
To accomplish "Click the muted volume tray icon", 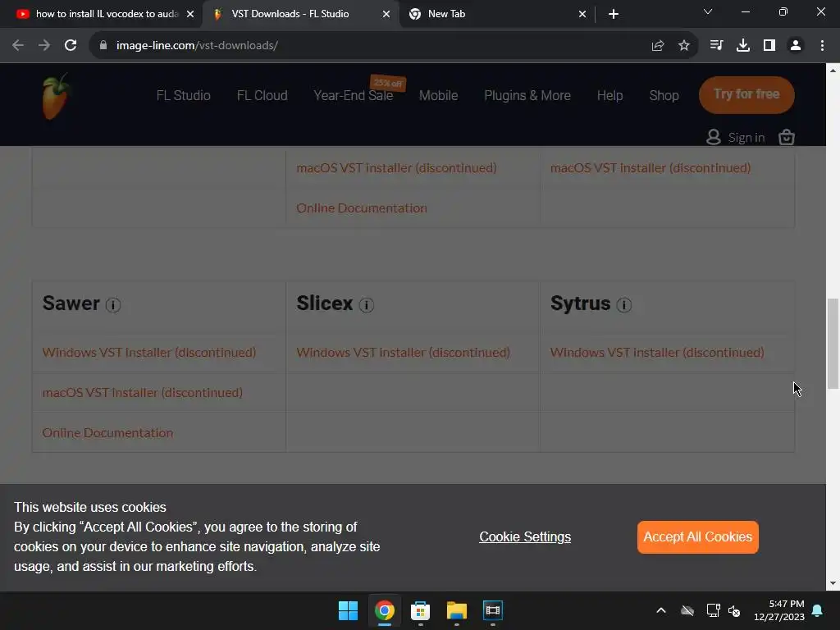I will click(x=734, y=610).
